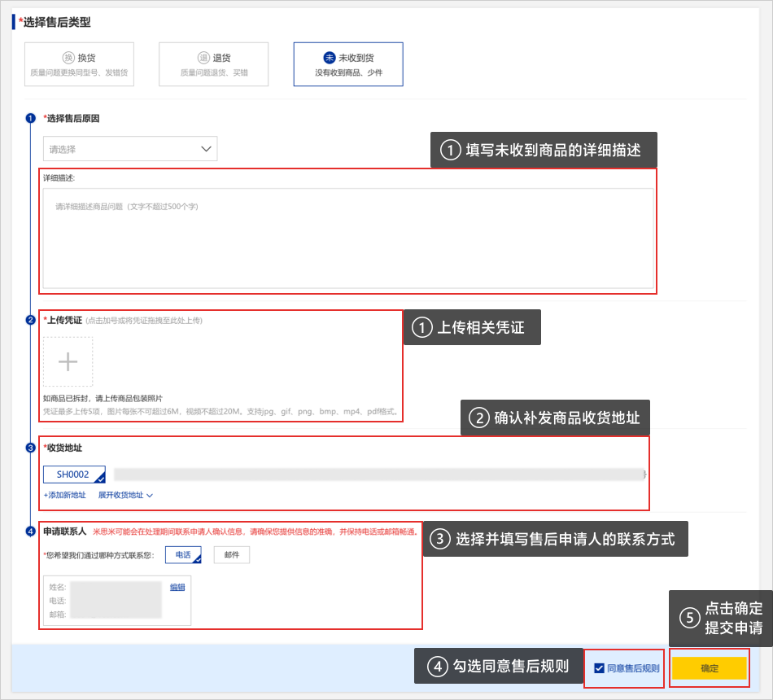The image size is (773, 700).
Task: Click the 退 return circle icon
Action: coord(203,58)
